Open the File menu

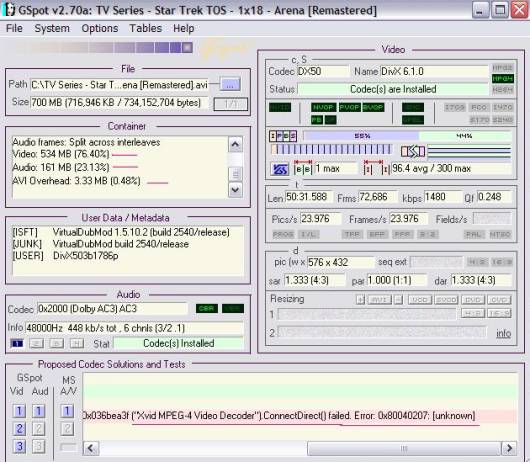(14, 28)
